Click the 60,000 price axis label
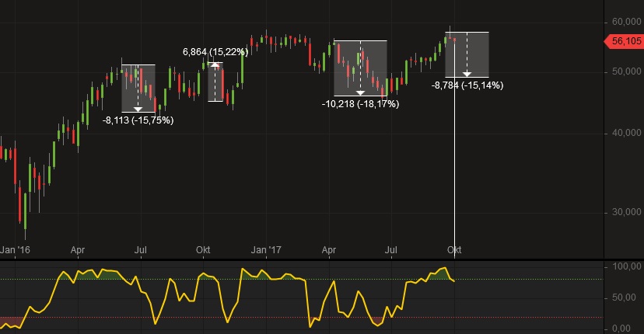The width and height of the screenshot is (644, 334). coord(626,22)
